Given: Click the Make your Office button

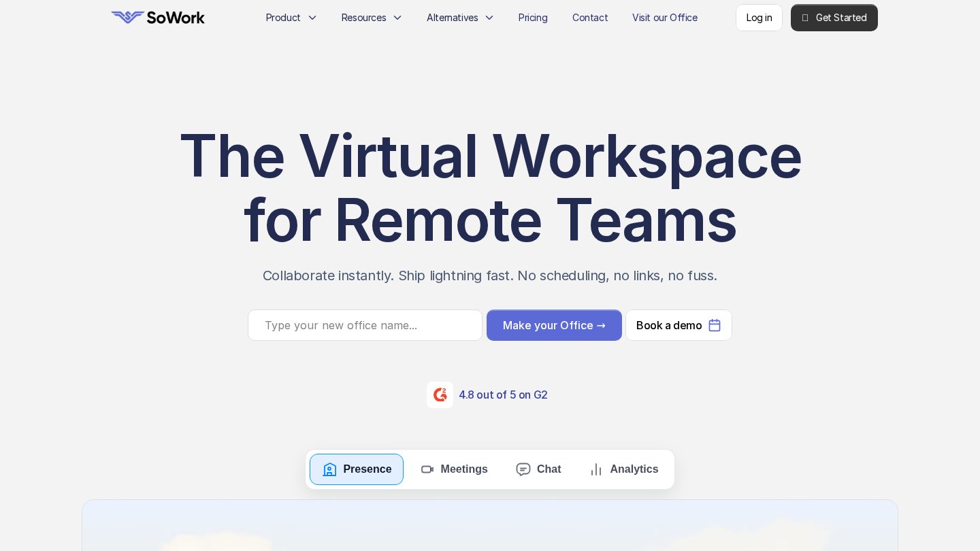Looking at the screenshot, I should tap(554, 325).
